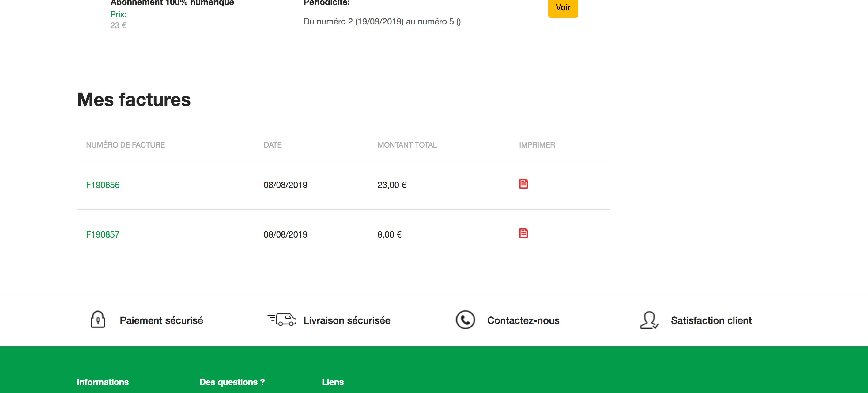Follow the Contactez-nous link
The width and height of the screenshot is (868, 393).
coord(523,320)
